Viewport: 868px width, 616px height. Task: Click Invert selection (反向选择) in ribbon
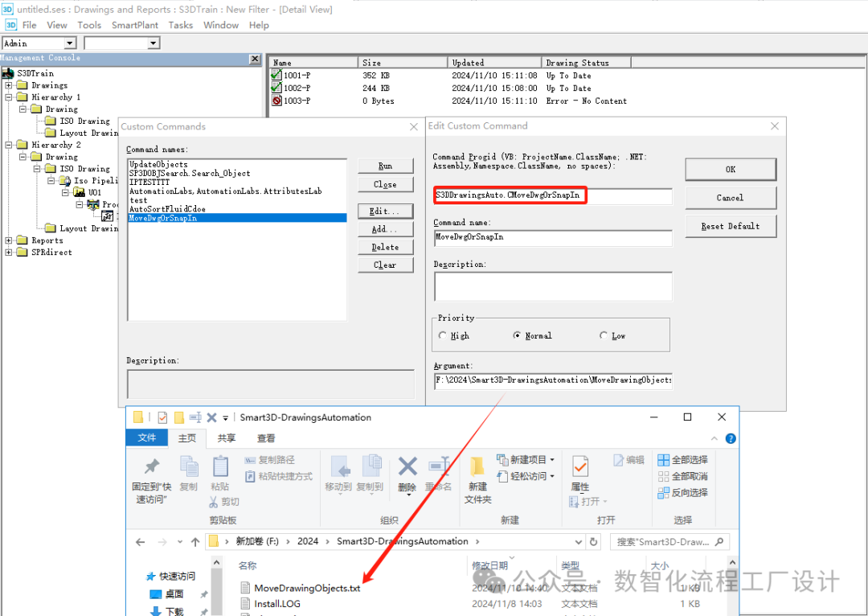pyautogui.click(x=682, y=492)
